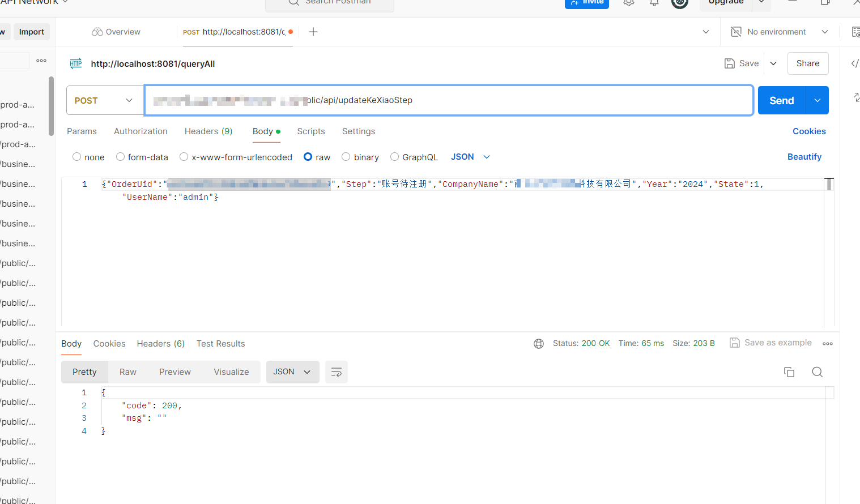This screenshot has height=504, width=860.
Task: Select the GraphQL body type
Action: coord(395,157)
